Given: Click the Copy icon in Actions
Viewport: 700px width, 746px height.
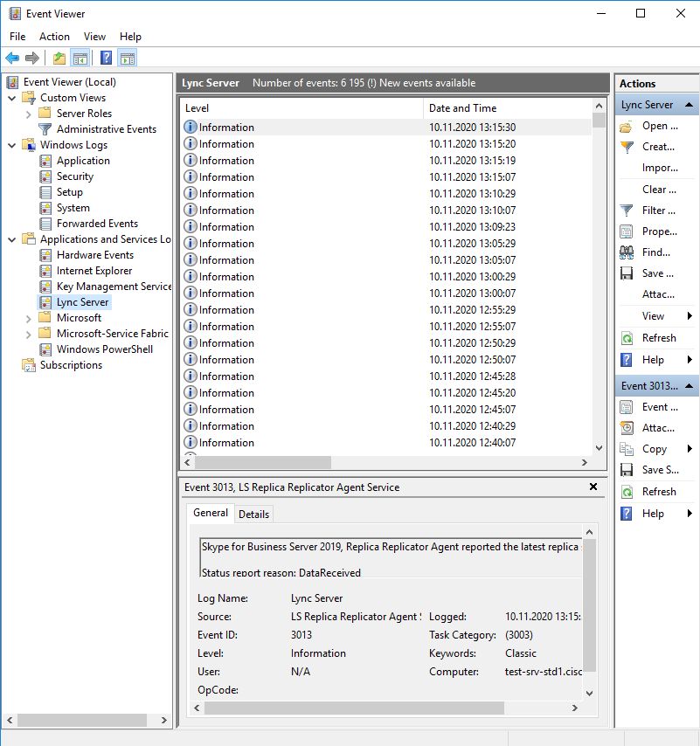Looking at the screenshot, I should pos(627,449).
